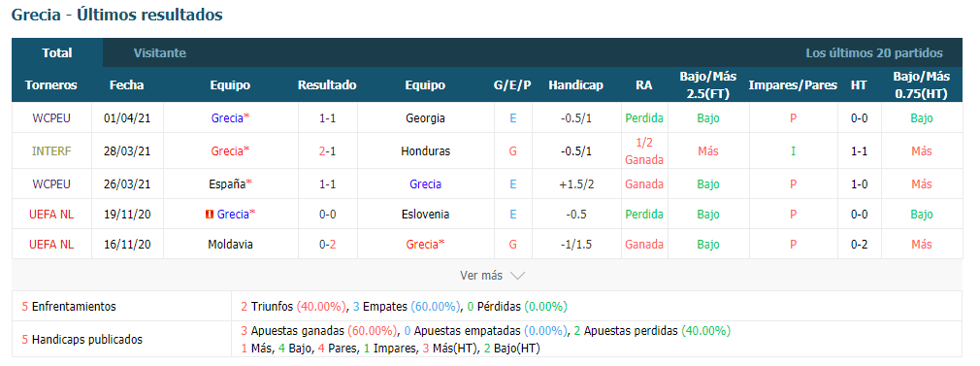Switch to the Visitante tab
Image resolution: width=980 pixels, height=366 pixels.
pos(160,53)
